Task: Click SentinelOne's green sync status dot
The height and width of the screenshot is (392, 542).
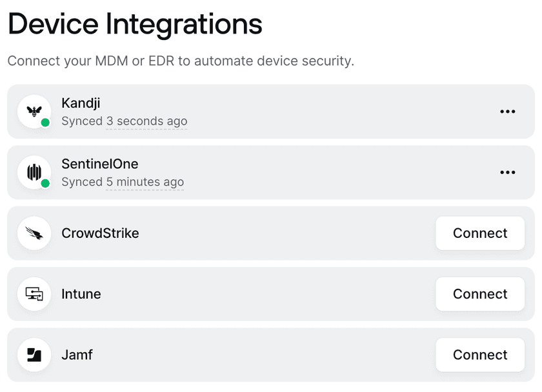Action: point(45,183)
